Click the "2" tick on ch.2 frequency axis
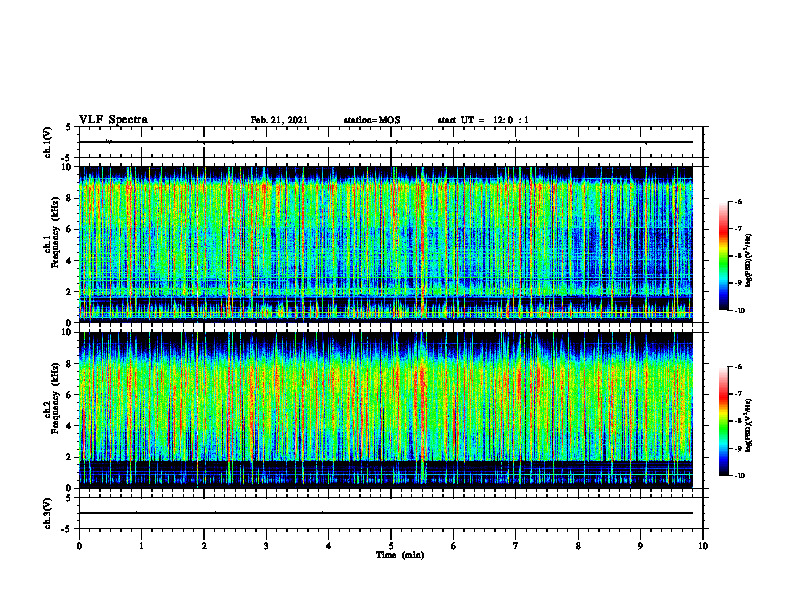The image size is (792, 612). 70,457
